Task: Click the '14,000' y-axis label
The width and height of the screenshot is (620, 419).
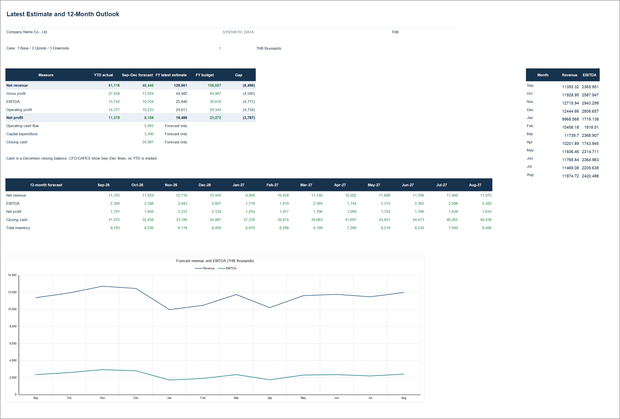Action: [x=12, y=275]
